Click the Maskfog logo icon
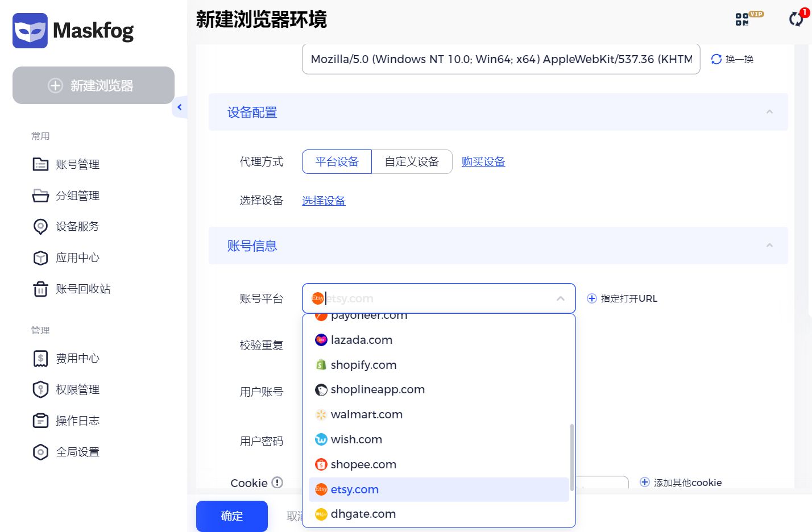Image resolution: width=812 pixels, height=532 pixels. click(x=30, y=31)
